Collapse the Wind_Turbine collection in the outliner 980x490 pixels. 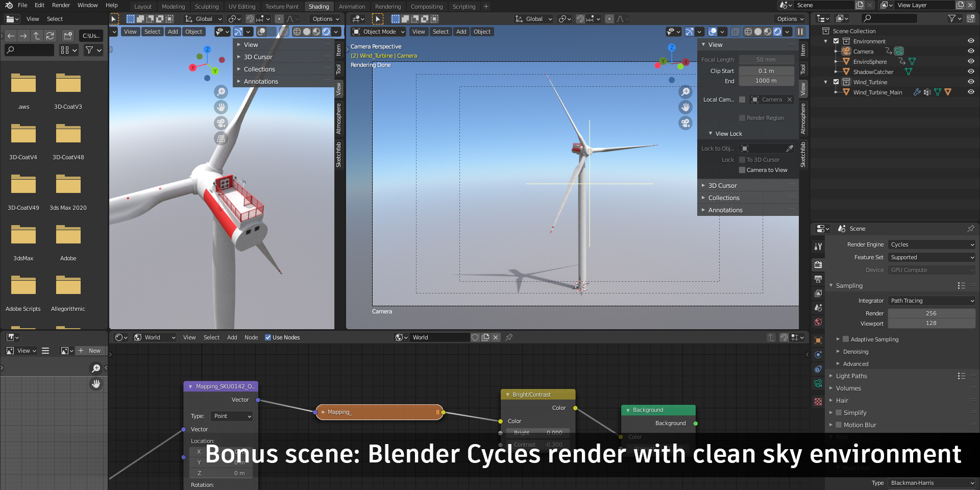[x=826, y=82]
